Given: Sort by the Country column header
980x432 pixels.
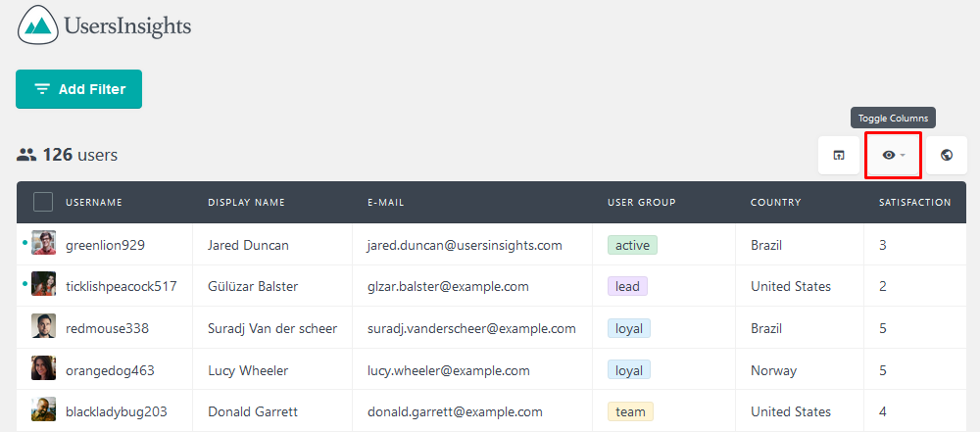Looking at the screenshot, I should 775,203.
